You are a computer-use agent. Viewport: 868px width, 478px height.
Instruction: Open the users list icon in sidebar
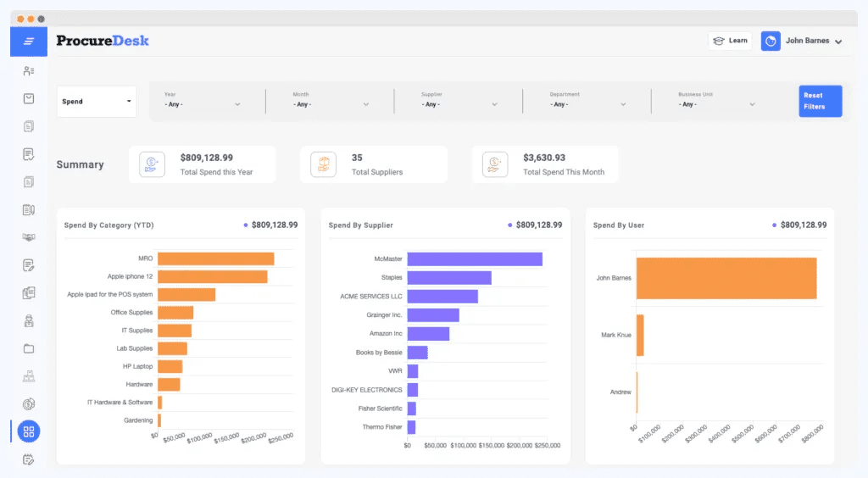[x=29, y=71]
